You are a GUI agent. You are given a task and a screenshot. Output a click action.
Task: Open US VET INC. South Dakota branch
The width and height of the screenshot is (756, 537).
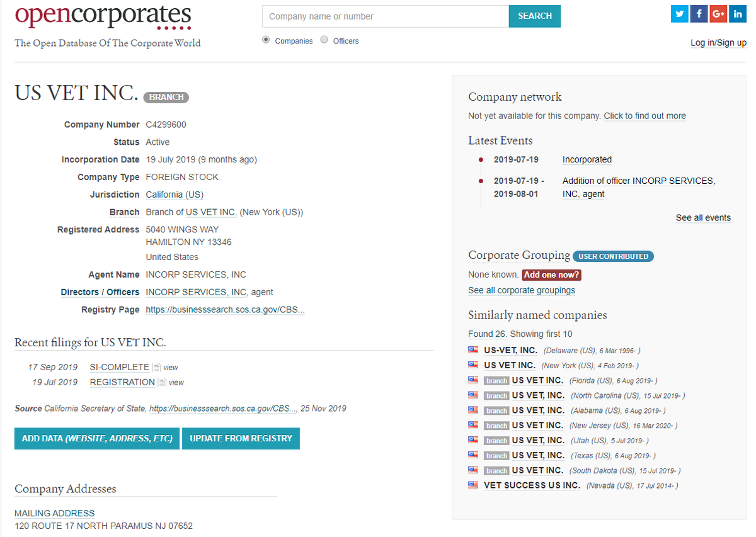[537, 471]
